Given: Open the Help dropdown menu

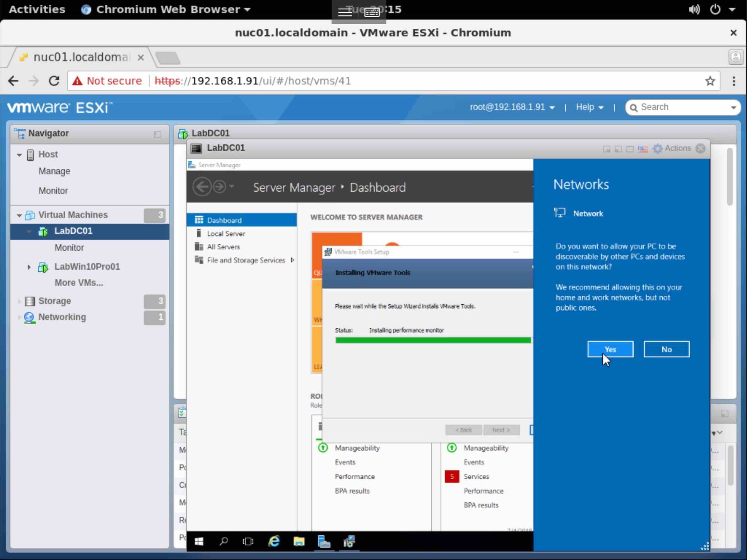Looking at the screenshot, I should point(589,107).
